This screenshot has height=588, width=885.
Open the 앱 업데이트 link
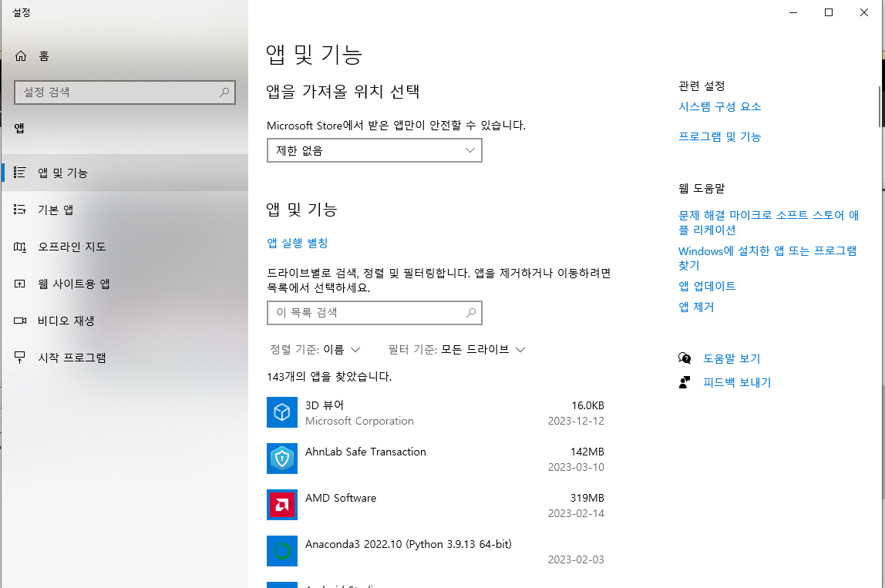[x=707, y=286]
